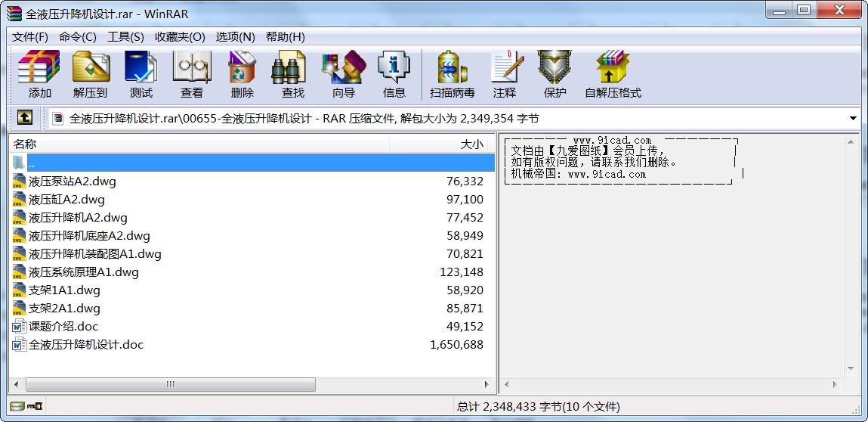This screenshot has height=422, width=868.
Task: Select file name 液压系统原理A1.dwg
Action: click(x=84, y=272)
